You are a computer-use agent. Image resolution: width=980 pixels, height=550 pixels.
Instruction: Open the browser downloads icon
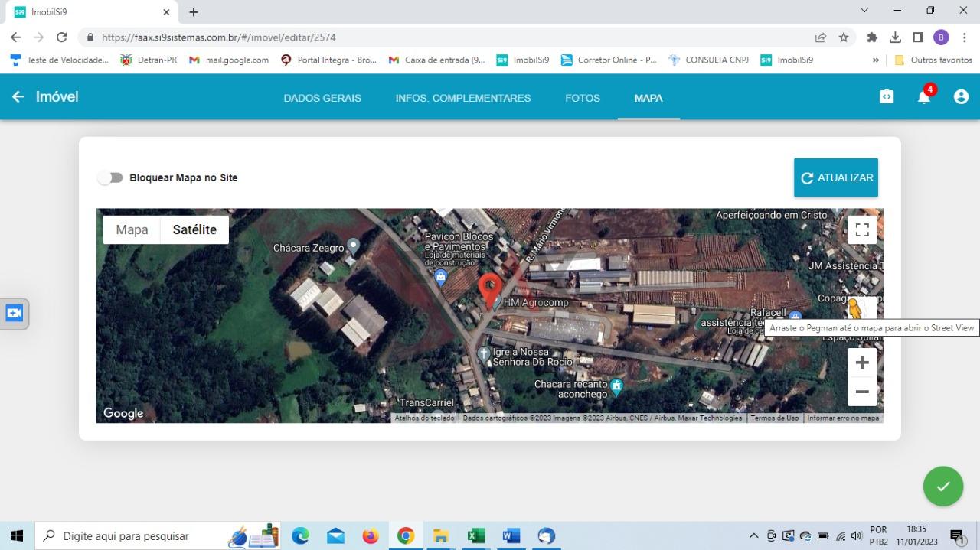pyautogui.click(x=895, y=37)
